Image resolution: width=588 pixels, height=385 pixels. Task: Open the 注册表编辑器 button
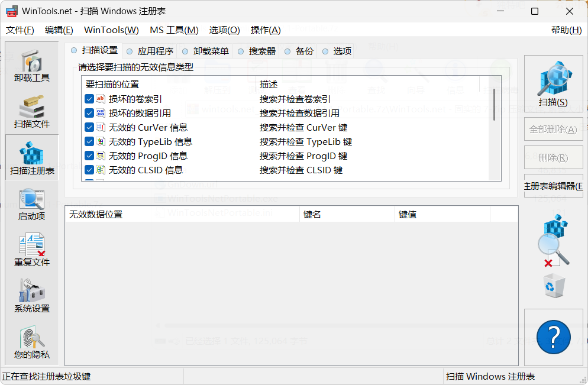coord(553,186)
